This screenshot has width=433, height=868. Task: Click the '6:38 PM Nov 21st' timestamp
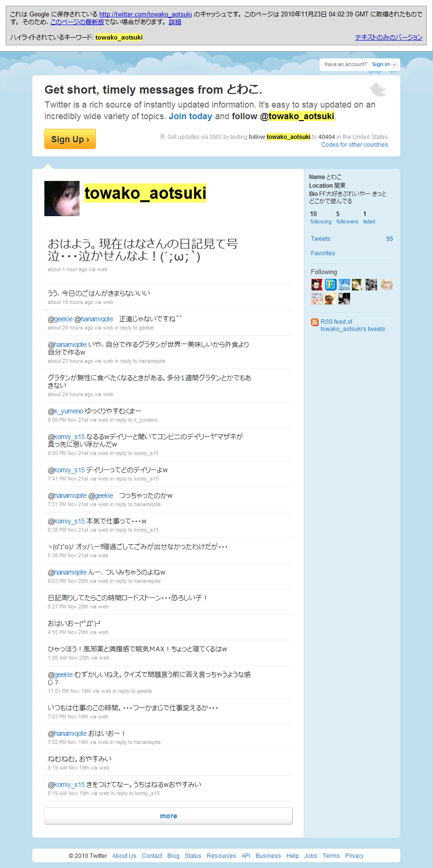pyautogui.click(x=68, y=530)
